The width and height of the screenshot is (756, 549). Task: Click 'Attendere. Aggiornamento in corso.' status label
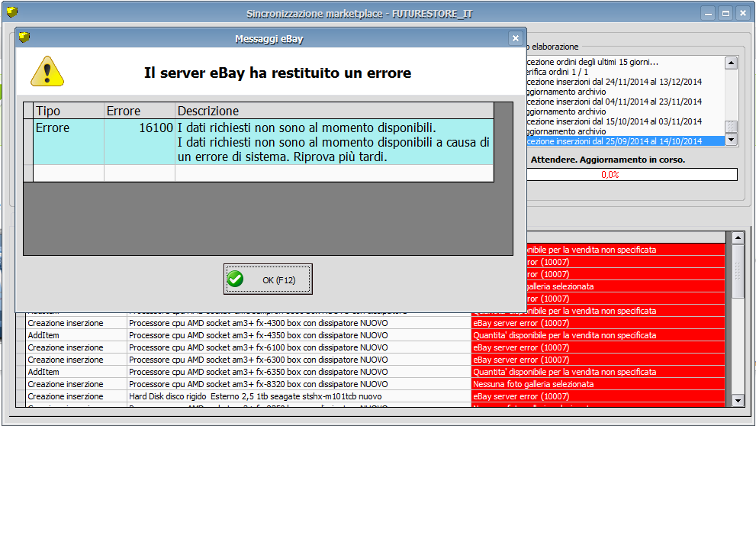[x=607, y=160]
